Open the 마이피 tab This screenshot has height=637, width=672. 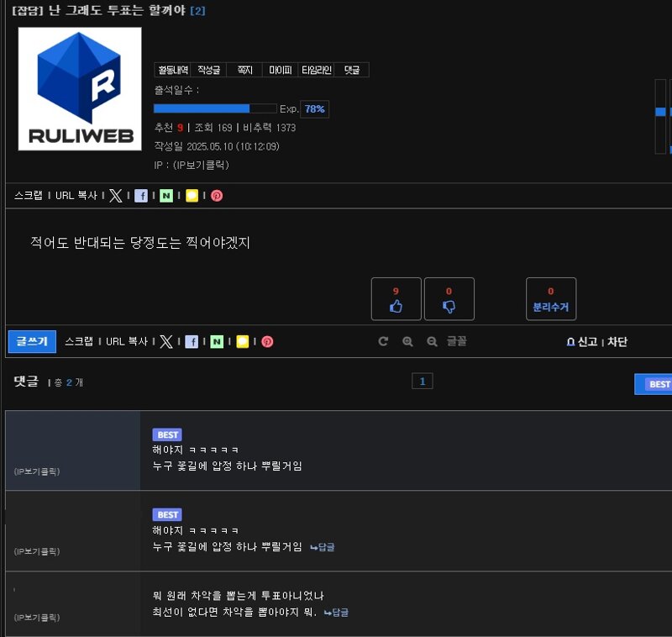pos(281,70)
